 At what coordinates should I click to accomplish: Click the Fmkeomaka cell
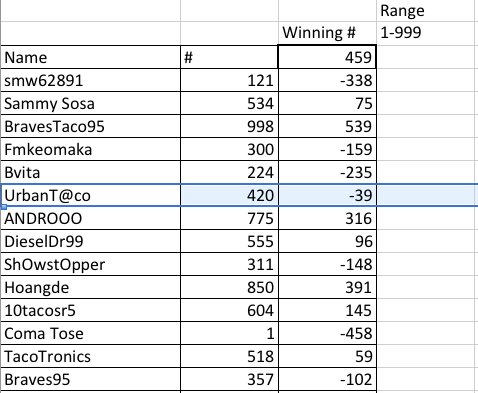[91, 149]
